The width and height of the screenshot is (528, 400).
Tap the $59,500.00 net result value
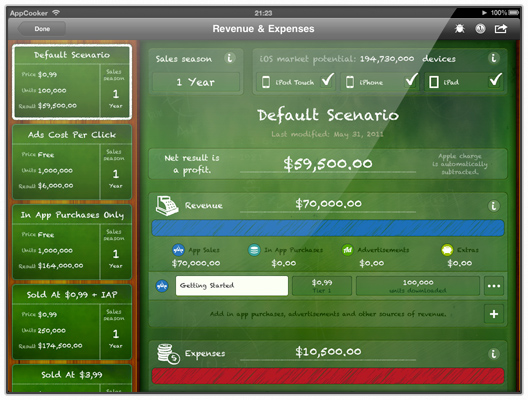328,164
